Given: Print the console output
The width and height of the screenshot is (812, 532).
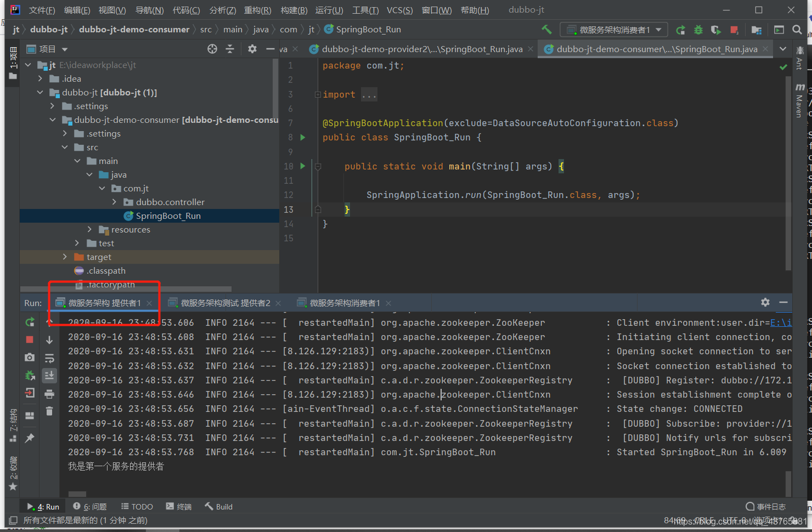Looking at the screenshot, I should (x=49, y=393).
